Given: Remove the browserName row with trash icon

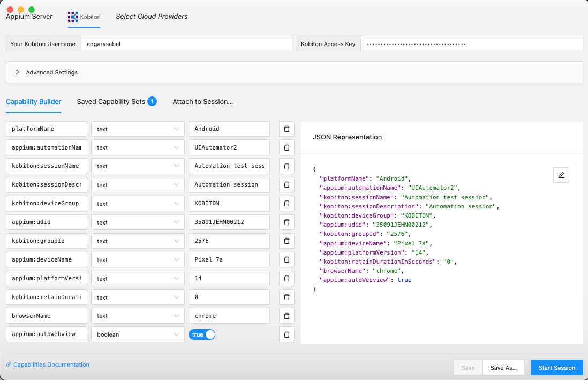Looking at the screenshot, I should [x=287, y=316].
